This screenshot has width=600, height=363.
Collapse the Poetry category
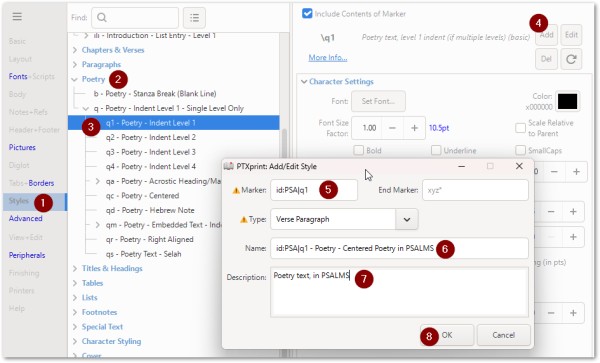(74, 79)
